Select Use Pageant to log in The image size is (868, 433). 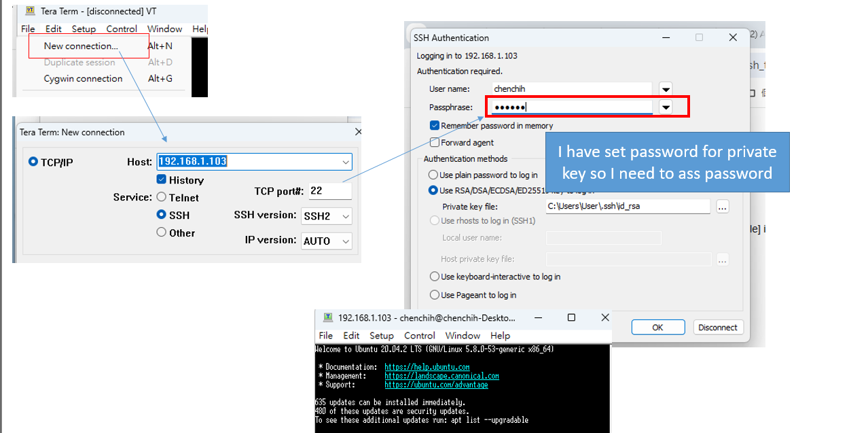click(x=435, y=295)
